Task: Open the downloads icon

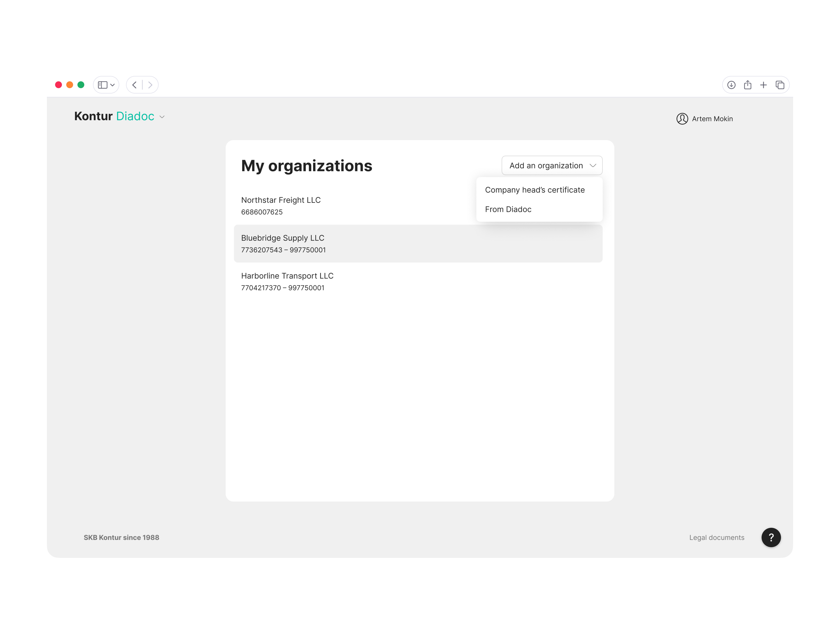Action: coord(731,85)
